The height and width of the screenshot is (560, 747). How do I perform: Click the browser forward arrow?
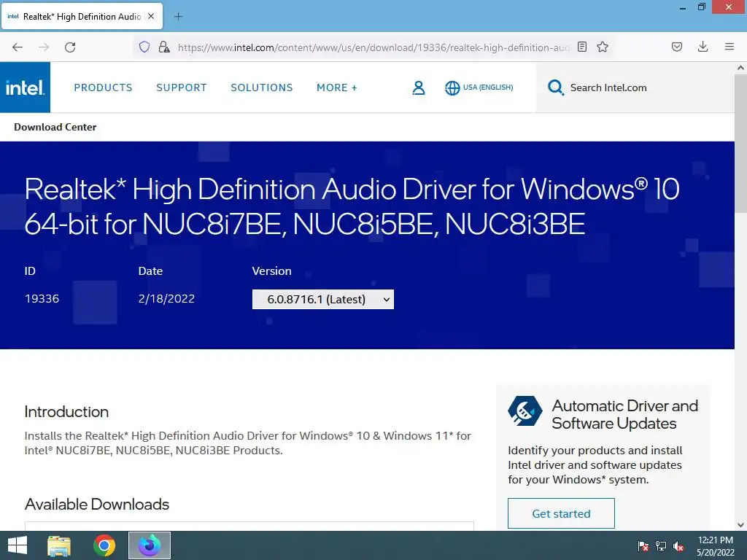[x=44, y=47]
